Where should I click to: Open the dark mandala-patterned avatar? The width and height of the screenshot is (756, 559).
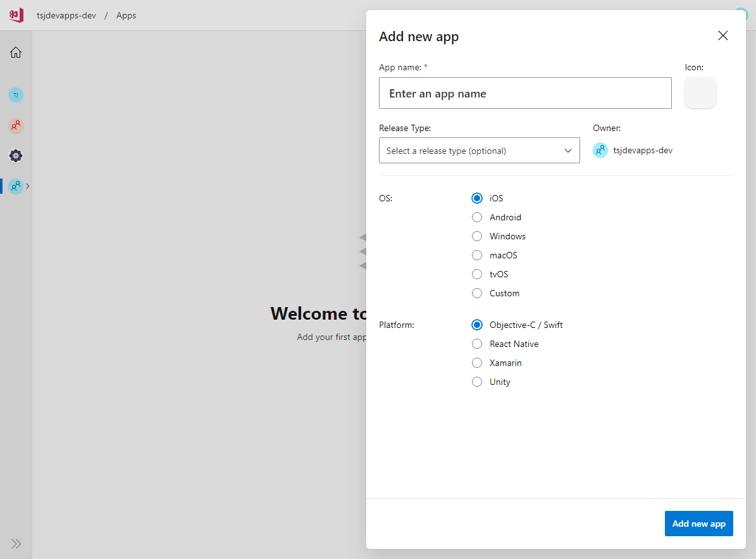(16, 156)
